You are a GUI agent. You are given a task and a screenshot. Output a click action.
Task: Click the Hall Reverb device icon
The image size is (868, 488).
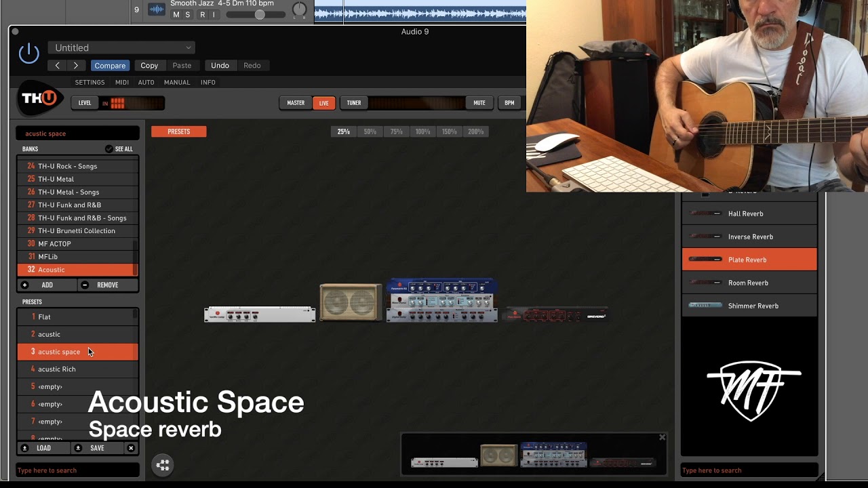coord(705,213)
